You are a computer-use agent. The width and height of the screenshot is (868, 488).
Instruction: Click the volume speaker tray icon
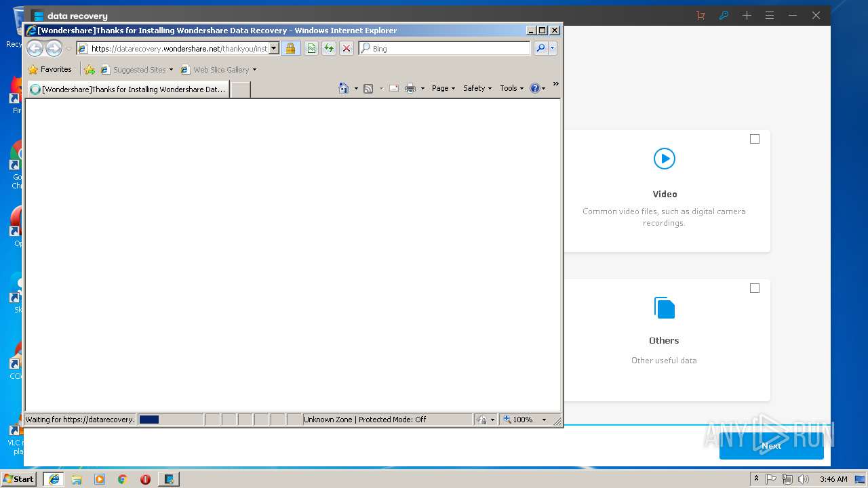pos(804,479)
